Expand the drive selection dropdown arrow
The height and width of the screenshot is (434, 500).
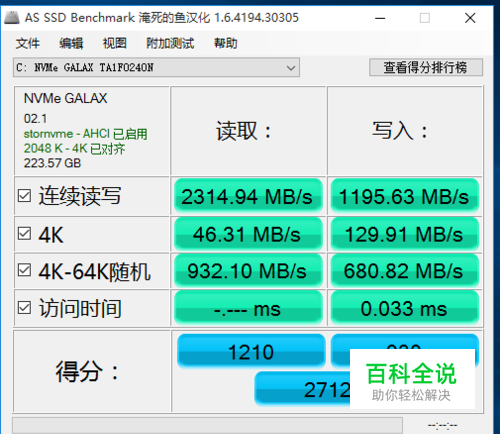[291, 68]
